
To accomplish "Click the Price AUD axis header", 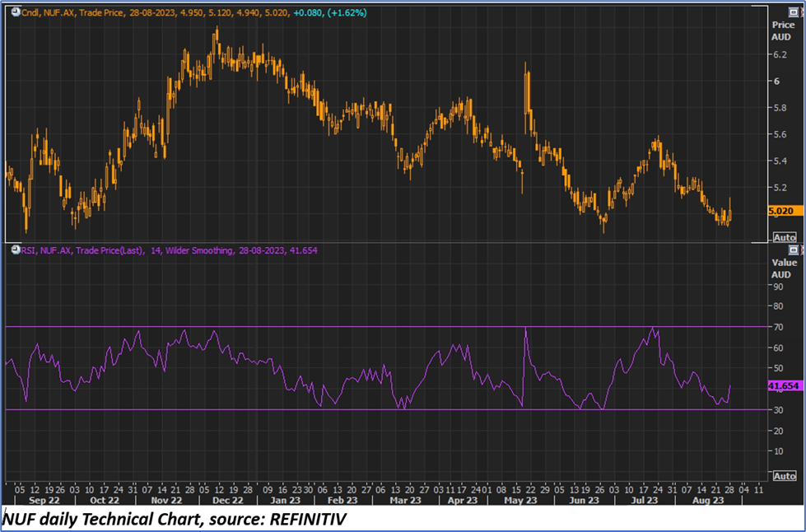I will (783, 31).
